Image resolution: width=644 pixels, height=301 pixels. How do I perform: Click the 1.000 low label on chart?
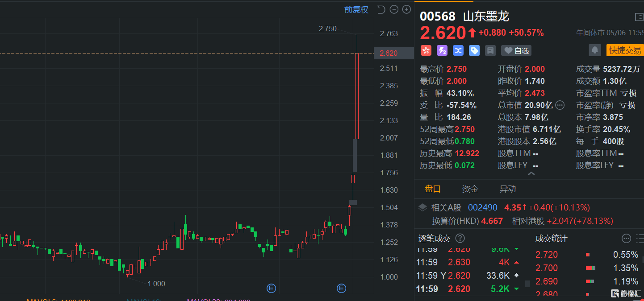pyautogui.click(x=156, y=284)
